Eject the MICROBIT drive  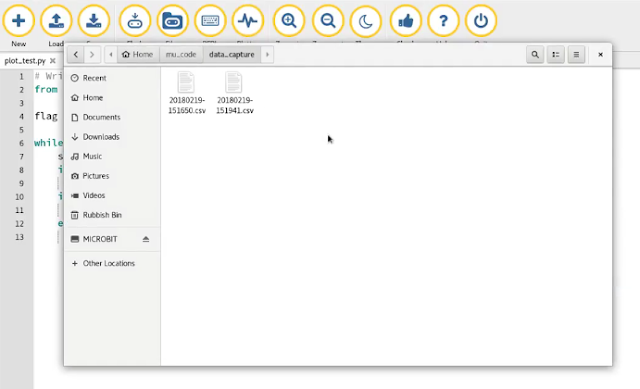point(146,239)
